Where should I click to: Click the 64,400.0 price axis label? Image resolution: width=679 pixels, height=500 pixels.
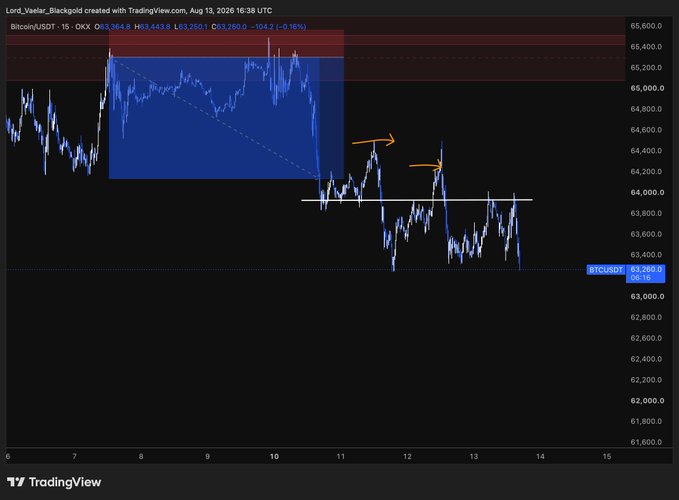tap(646, 151)
